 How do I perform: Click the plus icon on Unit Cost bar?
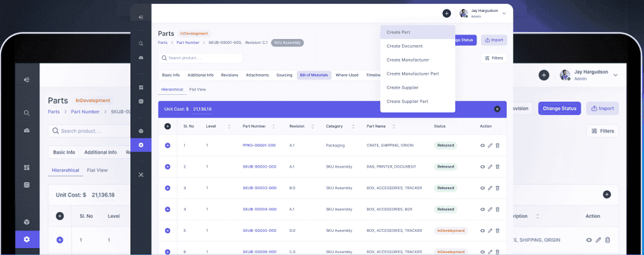click(497, 109)
